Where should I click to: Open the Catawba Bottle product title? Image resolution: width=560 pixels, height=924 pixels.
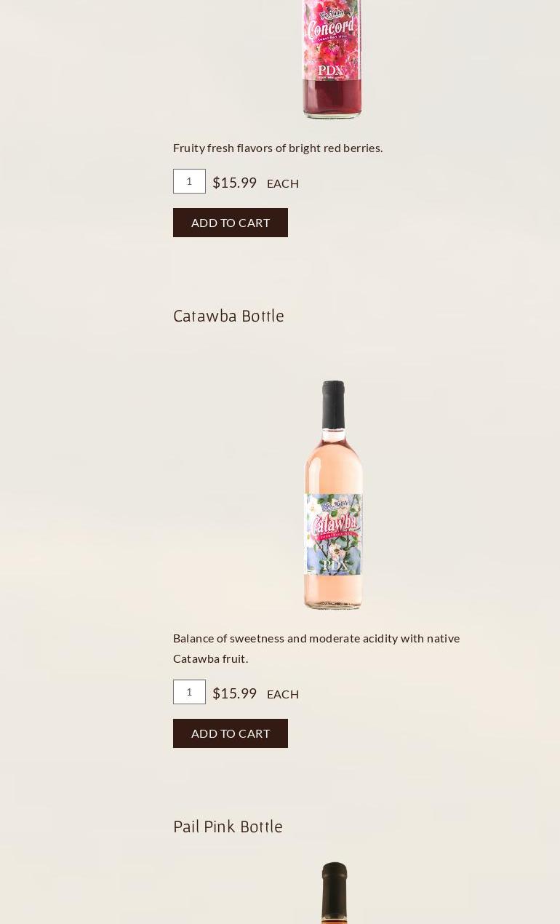(228, 316)
